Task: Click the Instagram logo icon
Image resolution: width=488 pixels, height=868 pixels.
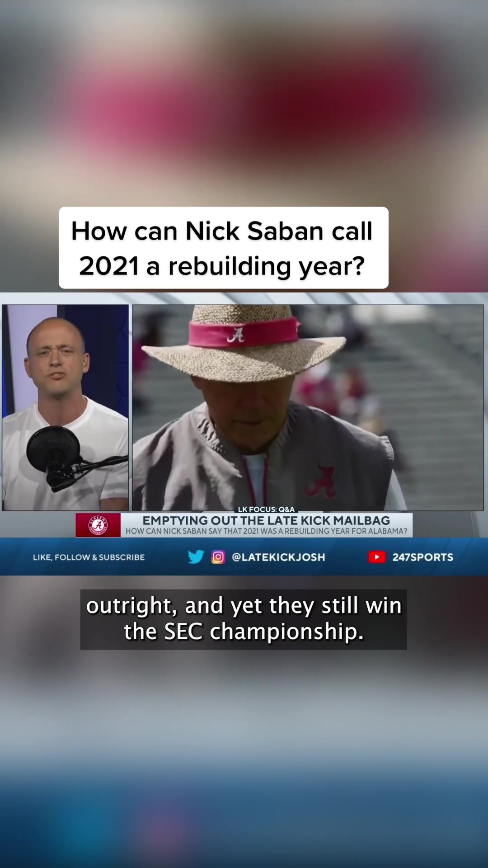Action: tap(218, 557)
